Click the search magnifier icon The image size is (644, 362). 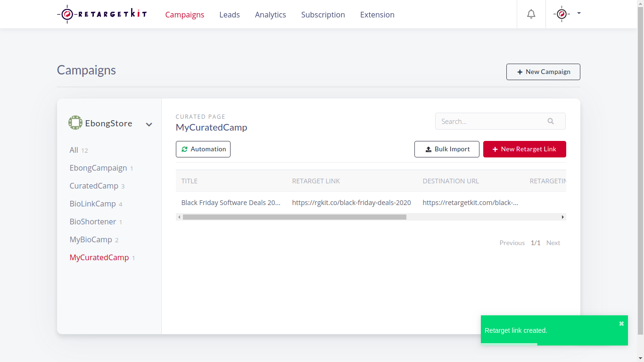[x=551, y=121]
